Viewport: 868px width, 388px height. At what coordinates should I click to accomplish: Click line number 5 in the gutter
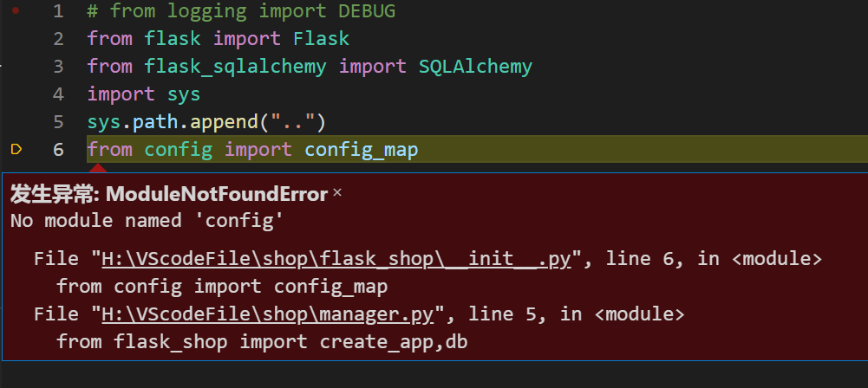coord(59,122)
